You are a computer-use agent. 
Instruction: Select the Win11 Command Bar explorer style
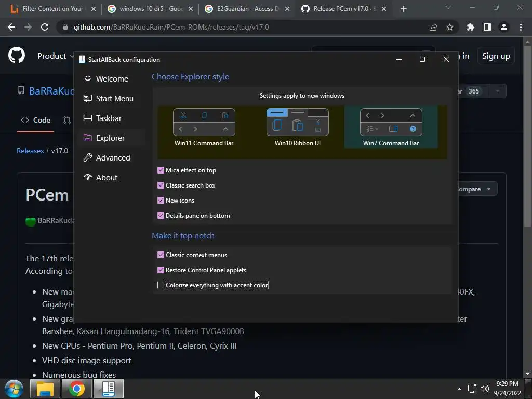point(204,127)
